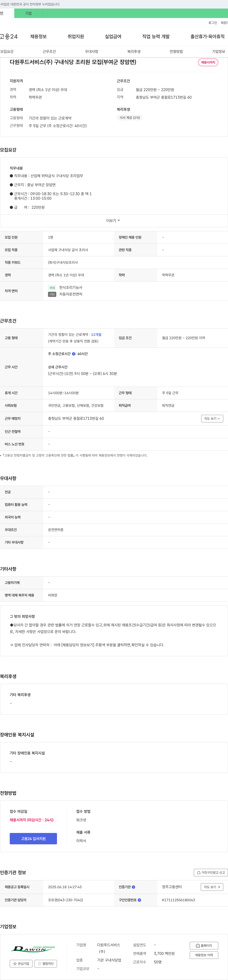Viewport: 228px width, 980px height.
Task: Click the 우대 badge beside 한식조리기능사
Action: pos(52,288)
